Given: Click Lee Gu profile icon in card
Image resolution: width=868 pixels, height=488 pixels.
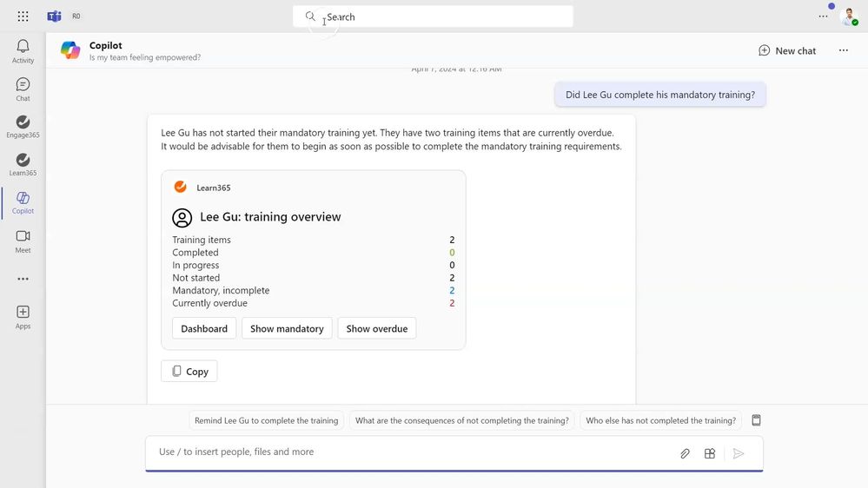Looking at the screenshot, I should click(182, 218).
